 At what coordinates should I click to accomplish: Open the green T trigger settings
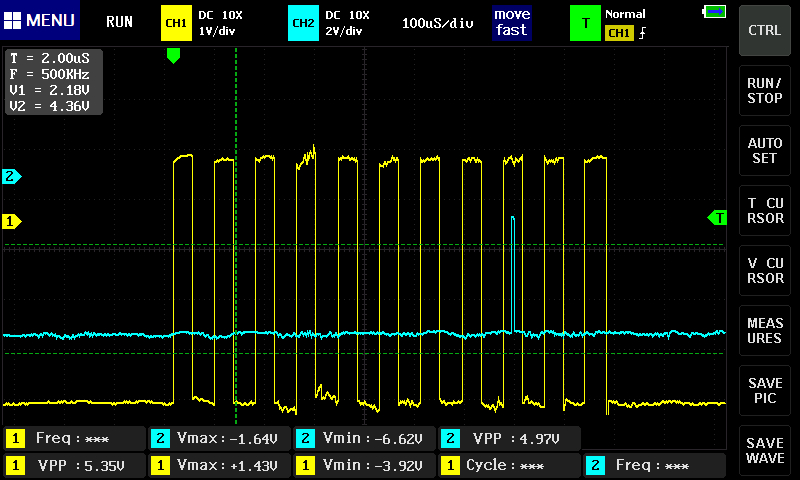[584, 22]
